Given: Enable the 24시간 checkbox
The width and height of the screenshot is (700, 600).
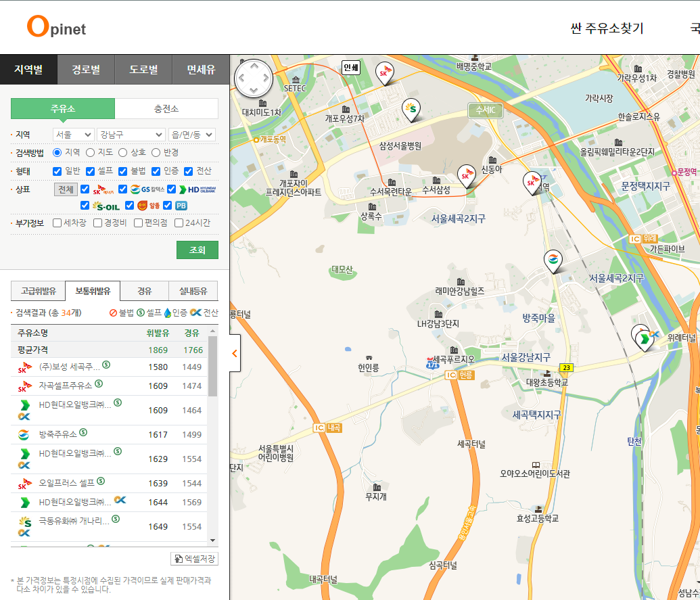Looking at the screenshot, I should 179,223.
